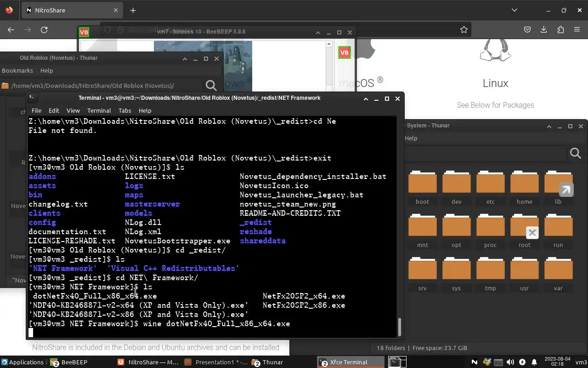Image resolution: width=588 pixels, height=368 pixels.
Task: Open the etc folder
Action: [490, 188]
